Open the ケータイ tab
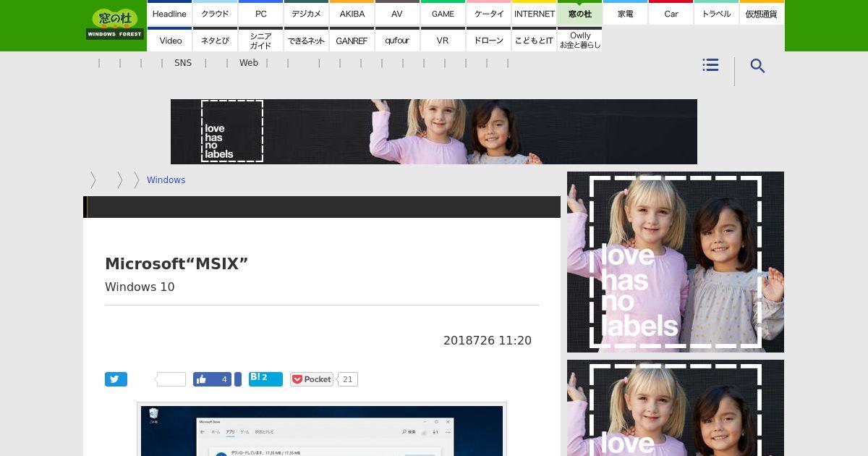The image size is (868, 456). [x=488, y=13]
